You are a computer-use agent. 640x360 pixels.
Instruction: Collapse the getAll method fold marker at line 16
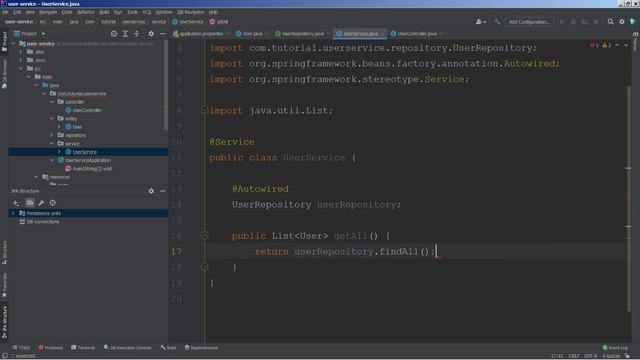tap(205, 236)
